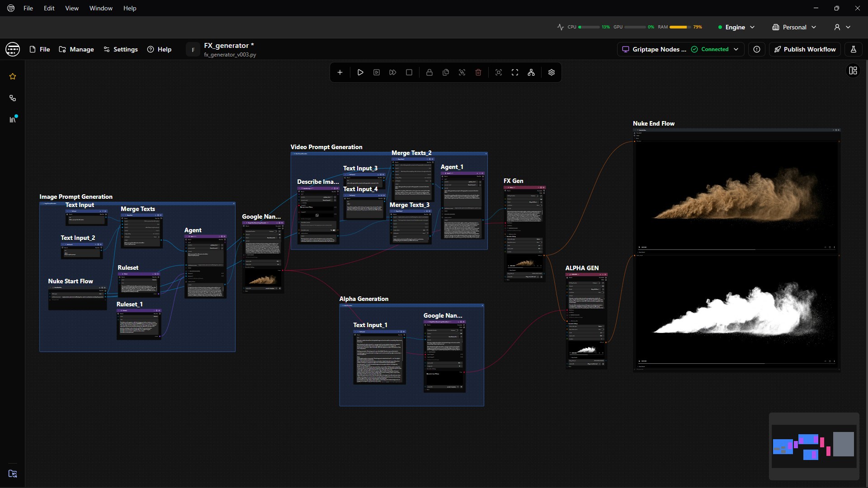Open favorites star in left sidebar
The height and width of the screenshot is (488, 868).
(x=13, y=76)
